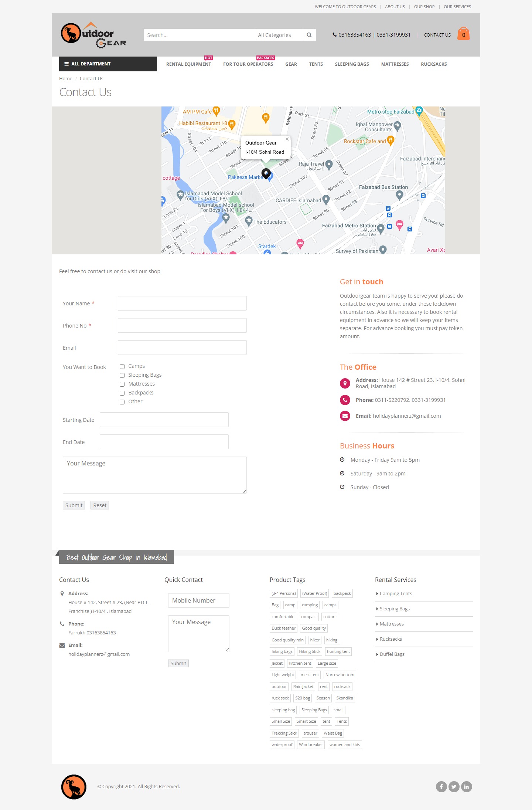Submit the main contact form
Screen dimensions: 532x810
click(x=74, y=505)
